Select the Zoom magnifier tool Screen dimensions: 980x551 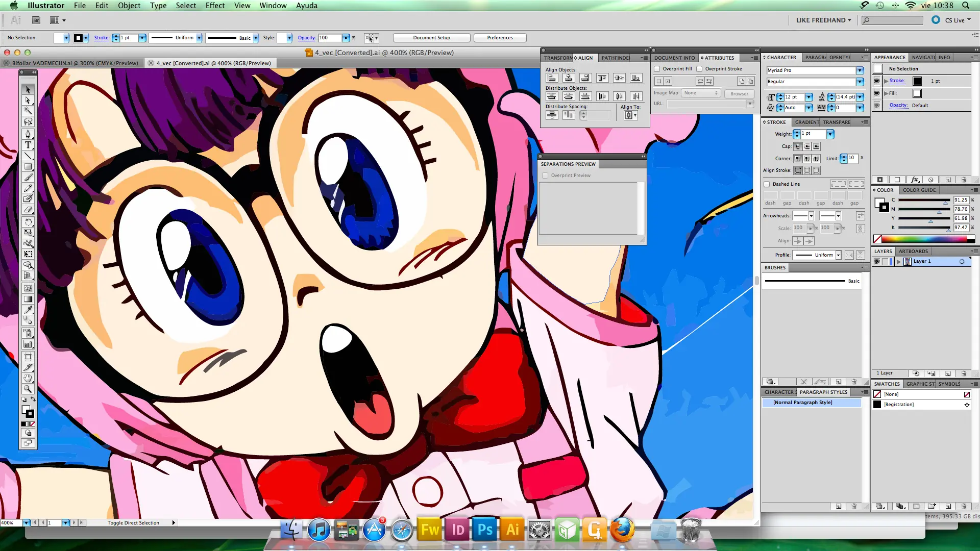[28, 389]
